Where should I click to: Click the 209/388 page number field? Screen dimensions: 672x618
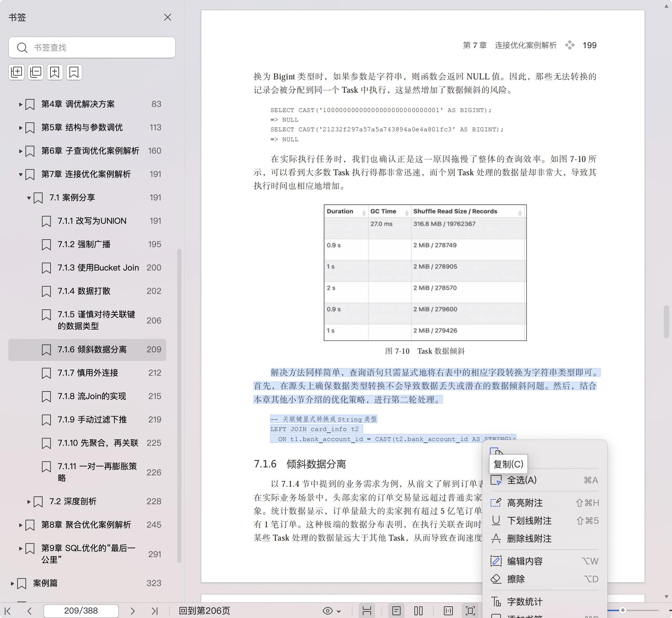pyautogui.click(x=81, y=611)
